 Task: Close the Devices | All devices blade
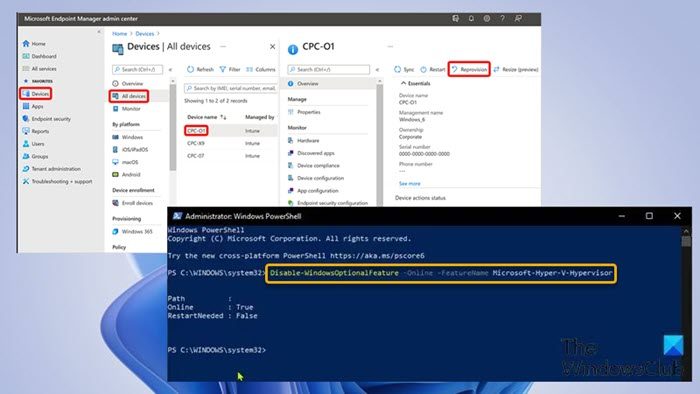point(272,46)
